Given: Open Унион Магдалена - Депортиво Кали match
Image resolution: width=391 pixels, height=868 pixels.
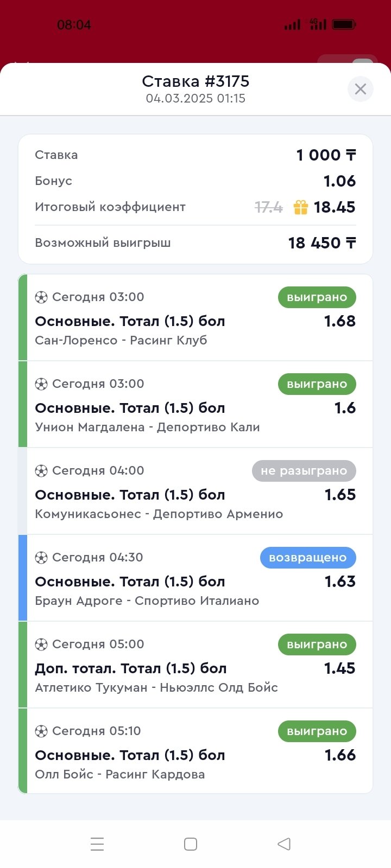Looking at the screenshot, I should point(147,427).
